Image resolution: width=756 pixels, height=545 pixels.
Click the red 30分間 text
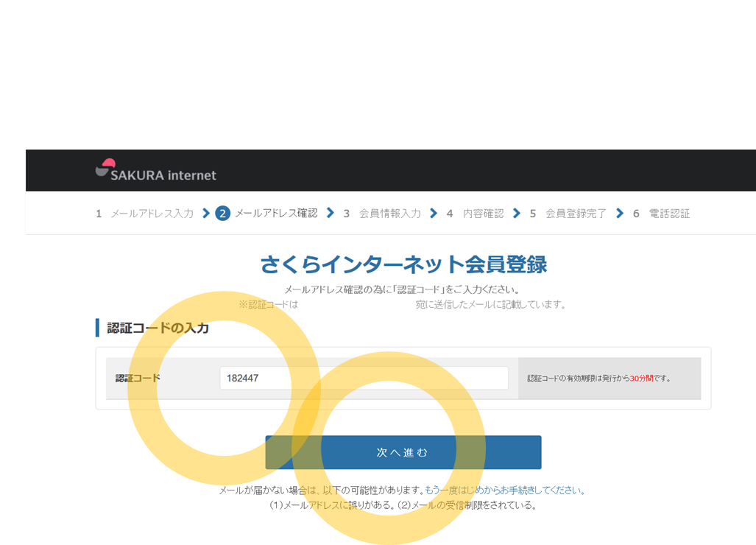pos(641,379)
